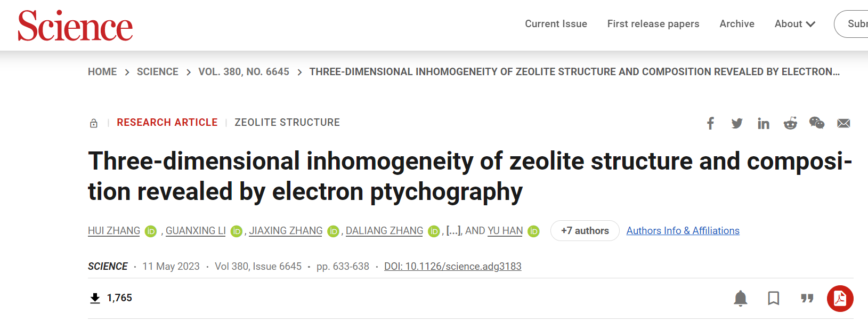Open Authors Info & Affiliations link
This screenshot has width=868, height=321.
coord(683,231)
